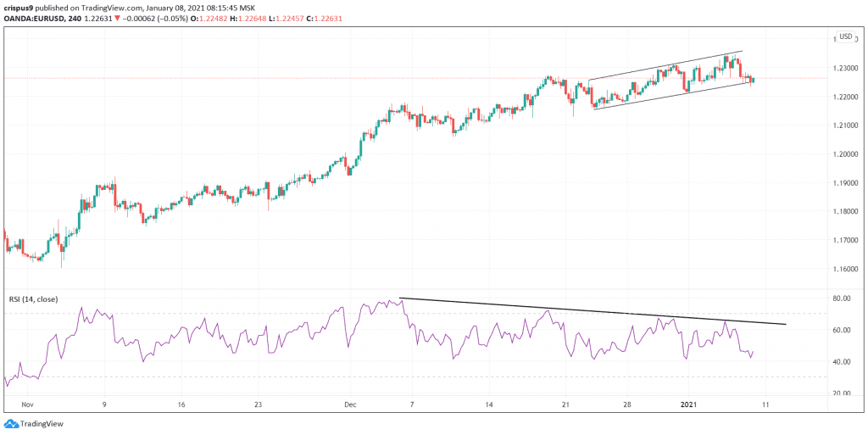Click the RSI (14, close) indicator label
This screenshot has width=868, height=435.
coord(33,299)
